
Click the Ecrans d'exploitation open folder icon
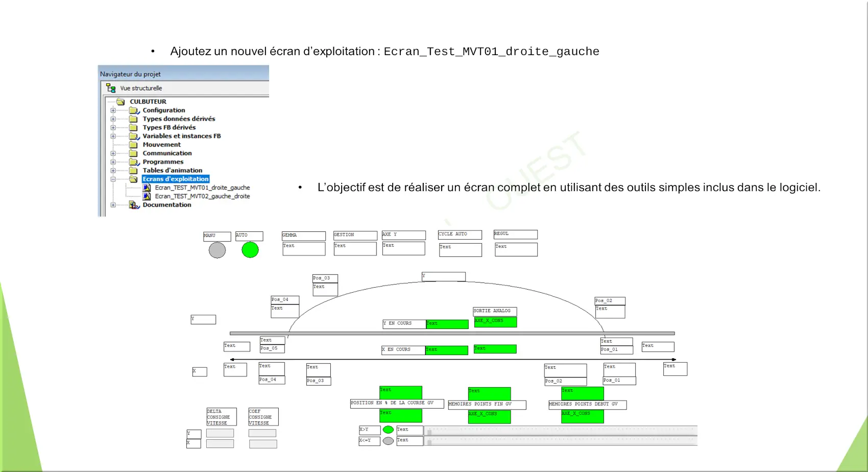(134, 179)
